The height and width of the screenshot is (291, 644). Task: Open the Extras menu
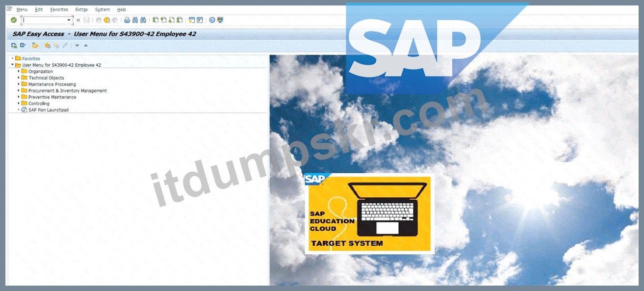click(x=81, y=9)
